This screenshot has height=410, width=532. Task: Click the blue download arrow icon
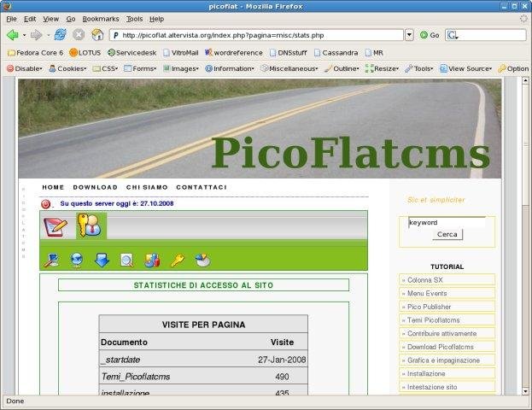(x=102, y=261)
